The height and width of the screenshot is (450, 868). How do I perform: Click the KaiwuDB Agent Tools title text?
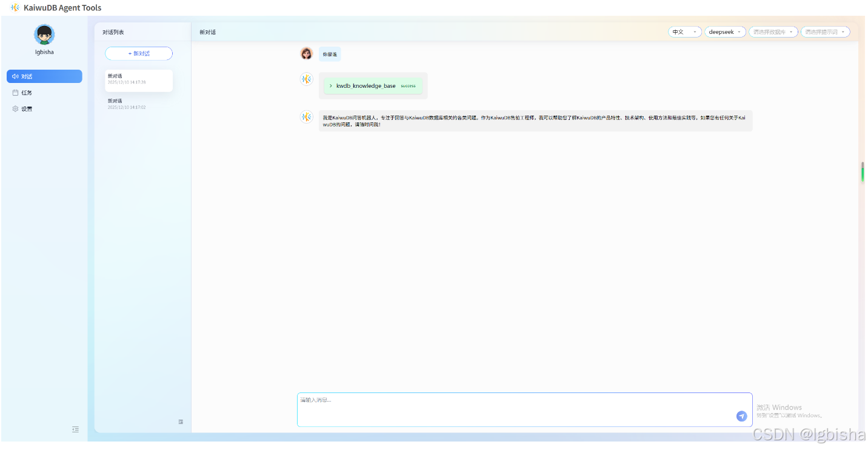[x=62, y=8]
